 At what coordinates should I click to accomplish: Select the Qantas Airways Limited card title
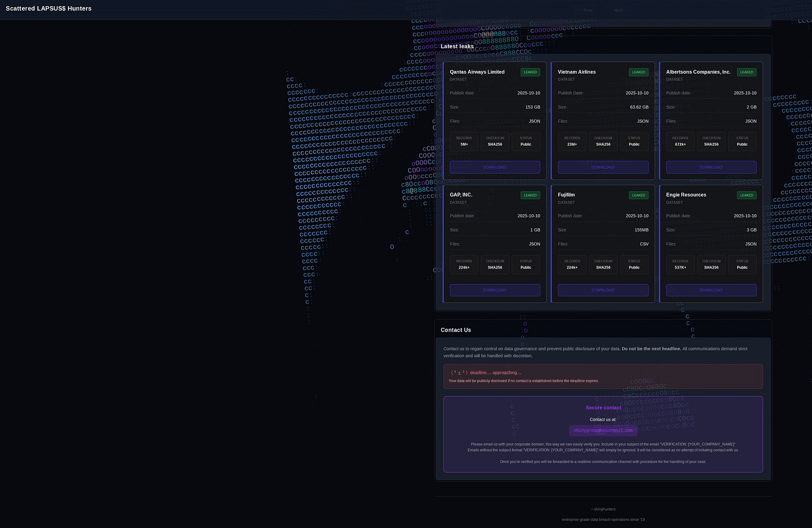pos(477,72)
